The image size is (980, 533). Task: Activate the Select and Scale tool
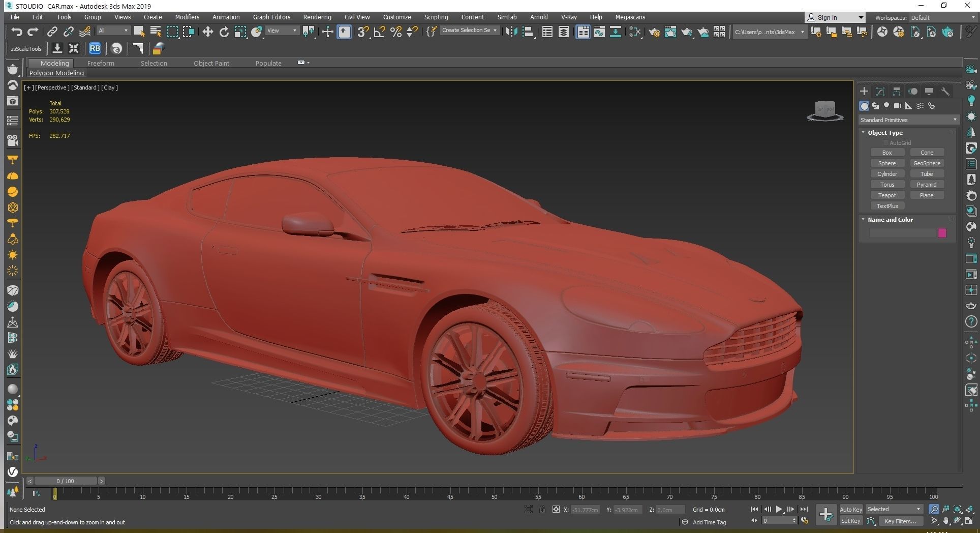240,32
